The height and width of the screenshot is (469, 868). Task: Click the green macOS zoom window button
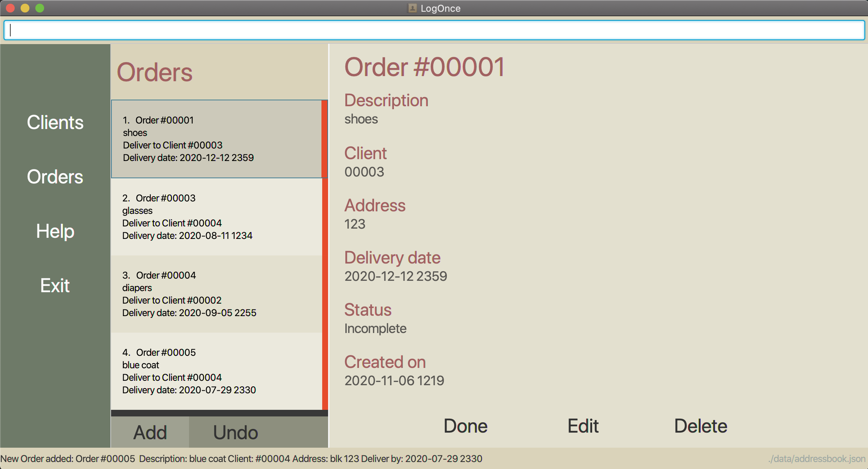(40, 8)
